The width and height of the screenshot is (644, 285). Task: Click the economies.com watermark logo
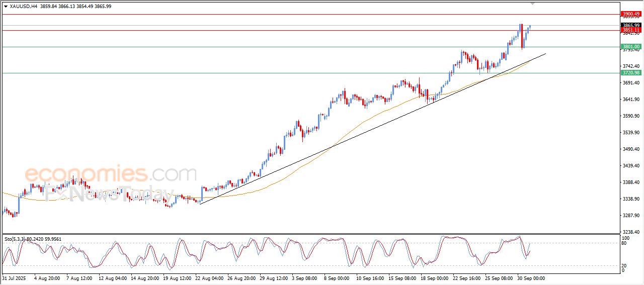(x=110, y=174)
